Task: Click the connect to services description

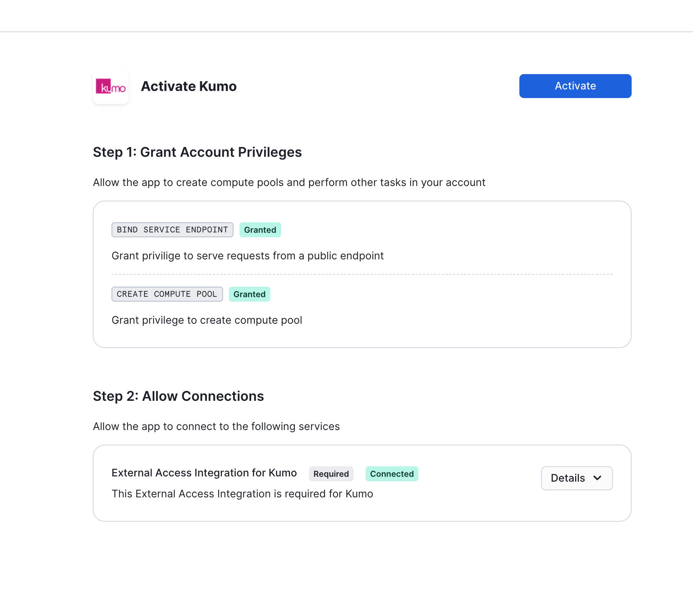Action: pos(216,427)
